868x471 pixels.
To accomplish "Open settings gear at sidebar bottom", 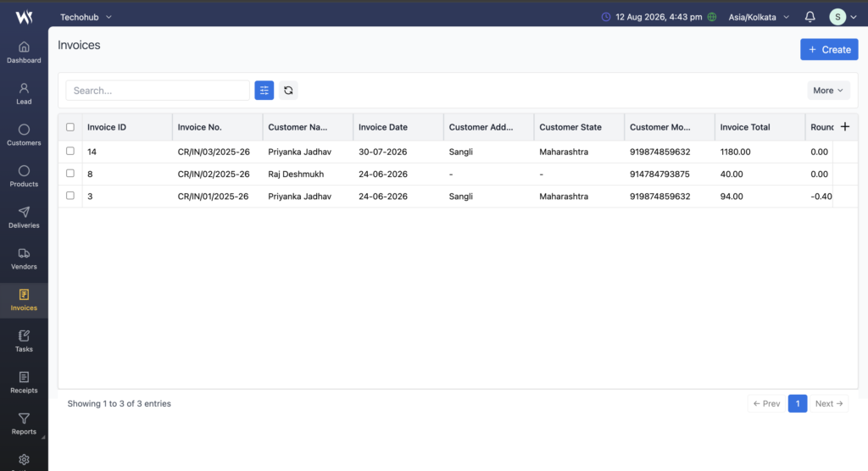I will 24,459.
